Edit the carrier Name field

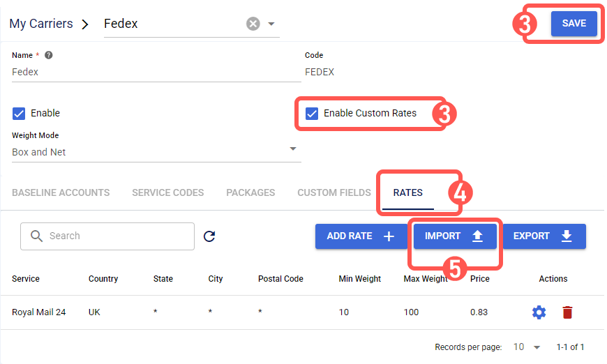[x=156, y=72]
